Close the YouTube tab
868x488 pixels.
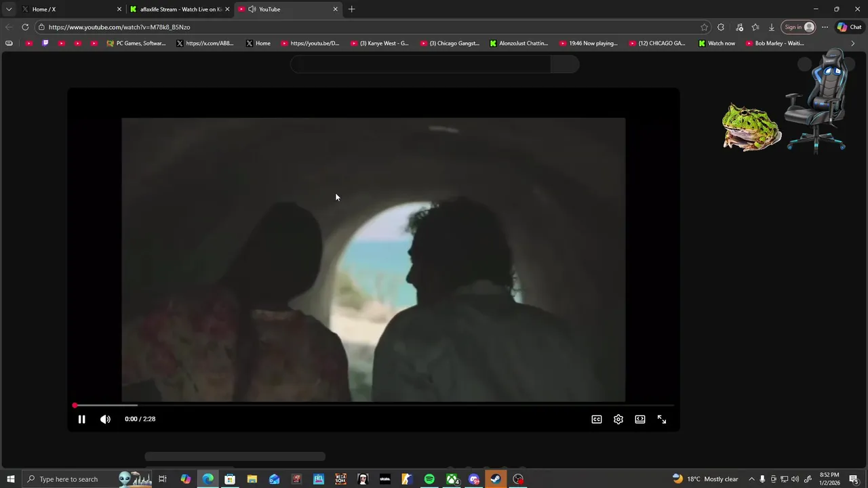click(x=335, y=9)
